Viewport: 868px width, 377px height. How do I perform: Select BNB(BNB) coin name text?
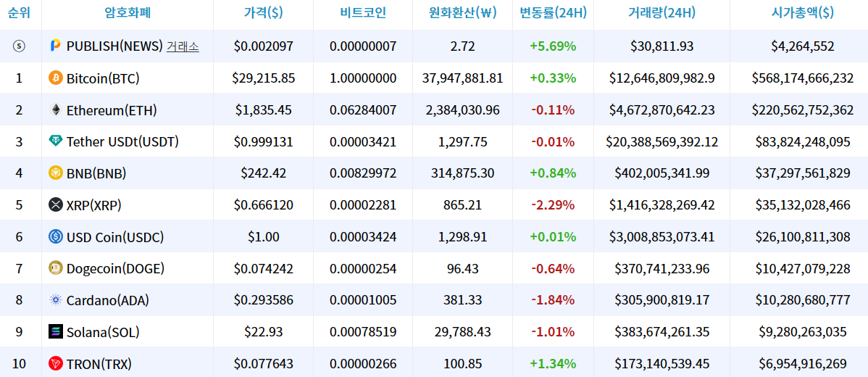tap(96, 173)
